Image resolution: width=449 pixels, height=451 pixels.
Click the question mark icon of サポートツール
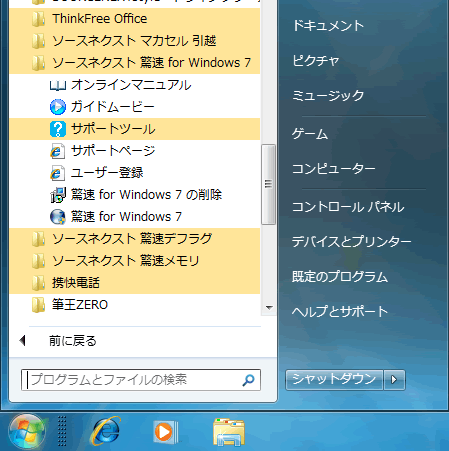tap(58, 129)
